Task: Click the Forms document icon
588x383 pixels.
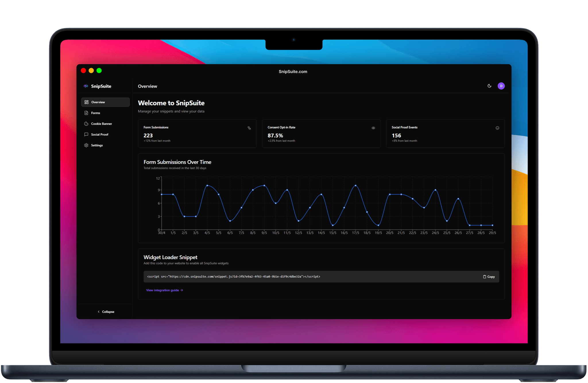Action: pyautogui.click(x=86, y=113)
